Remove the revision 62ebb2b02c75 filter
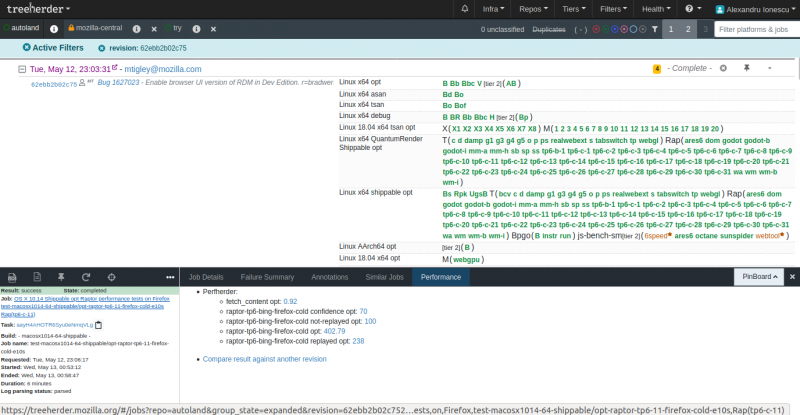Viewport: 800px width, 415px height. 102,48
